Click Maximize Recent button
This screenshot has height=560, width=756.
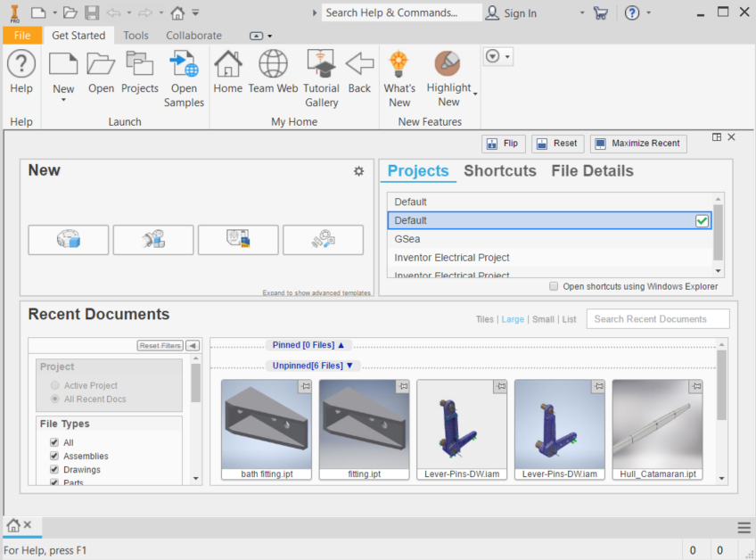click(x=638, y=144)
